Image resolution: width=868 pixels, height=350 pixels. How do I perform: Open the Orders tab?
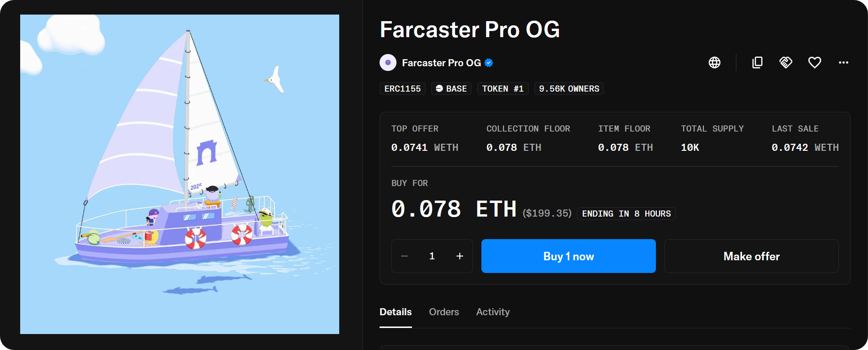tap(444, 312)
